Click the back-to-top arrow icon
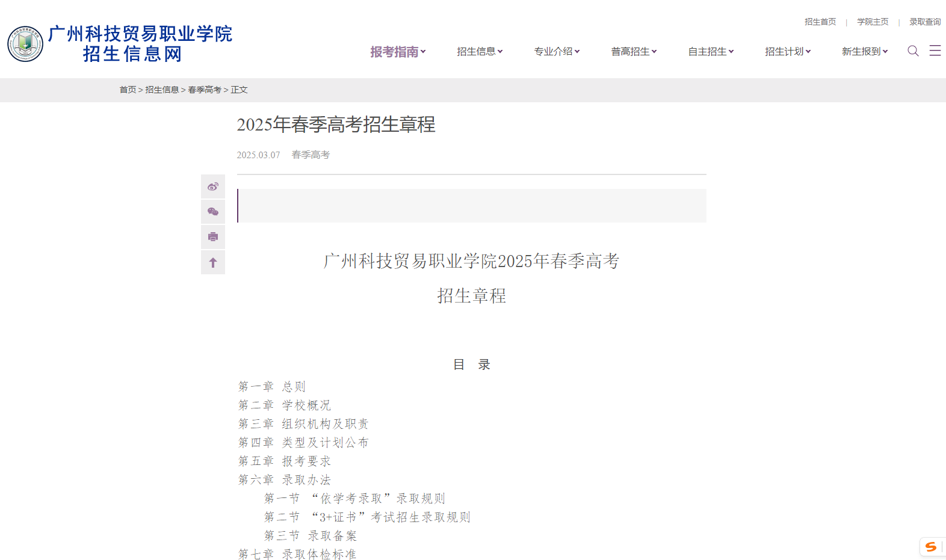Viewport: 946px width, 560px height. (213, 262)
